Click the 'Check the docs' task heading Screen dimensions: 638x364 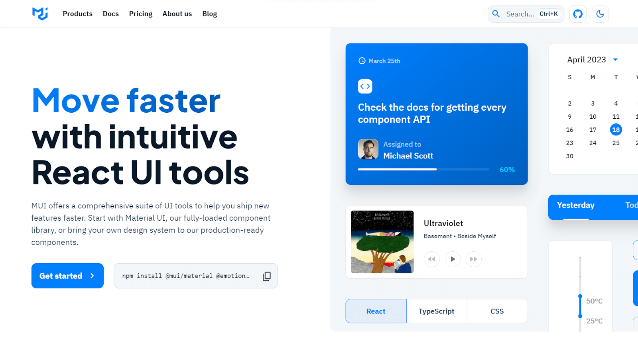(x=432, y=114)
